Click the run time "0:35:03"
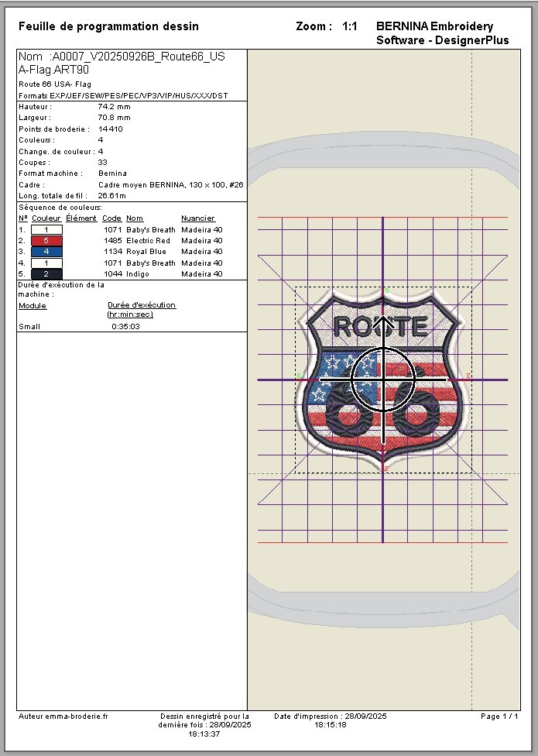Image resolution: width=538 pixels, height=756 pixels. point(125,327)
